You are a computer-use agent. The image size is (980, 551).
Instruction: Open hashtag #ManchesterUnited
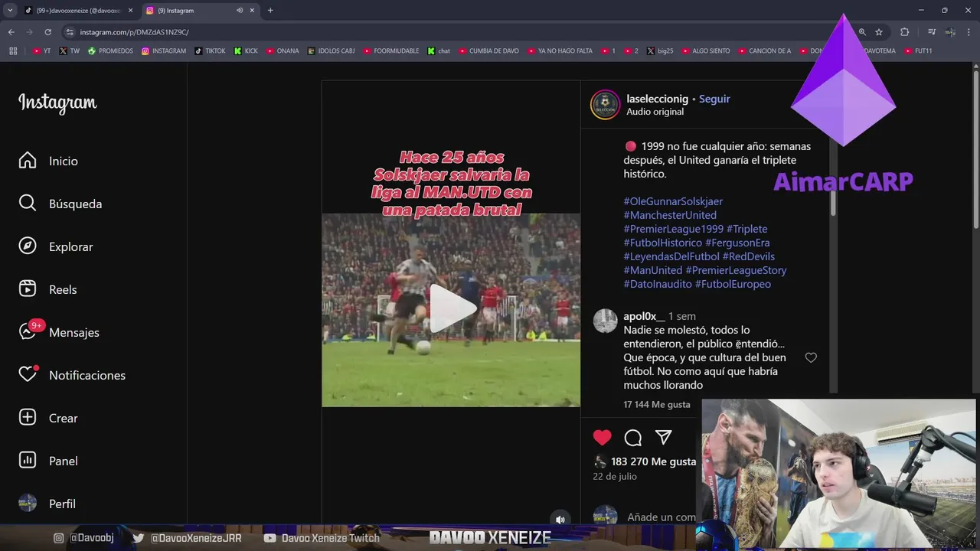pos(670,215)
